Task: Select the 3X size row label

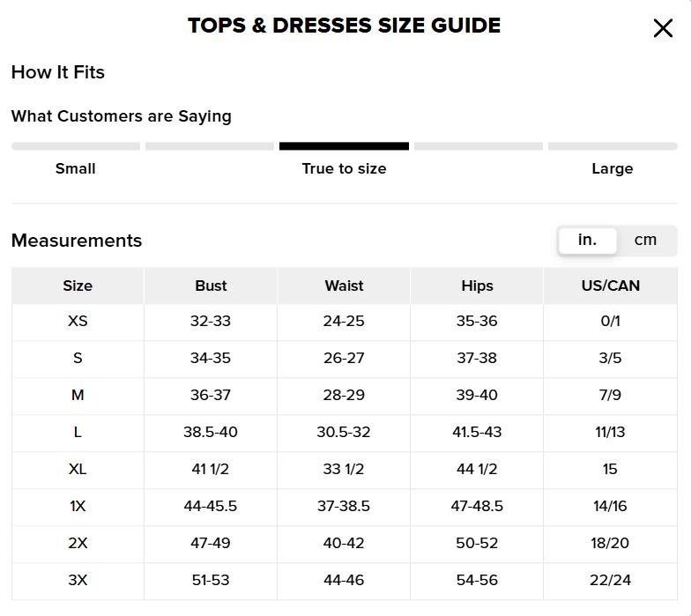Action: click(x=78, y=580)
